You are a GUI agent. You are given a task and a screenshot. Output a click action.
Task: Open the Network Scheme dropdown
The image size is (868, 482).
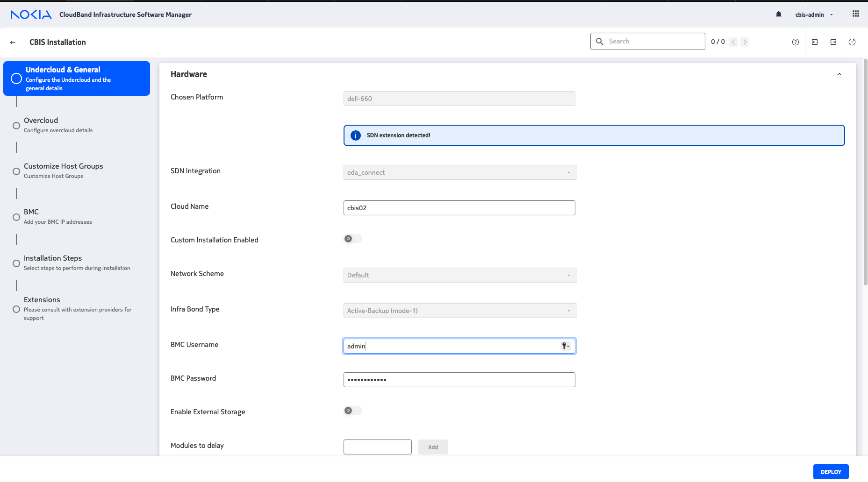(460, 275)
